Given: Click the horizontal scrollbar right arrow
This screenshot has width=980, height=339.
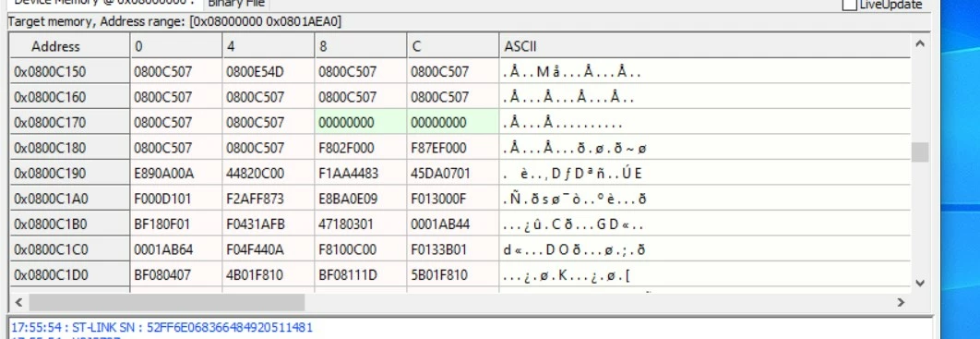Looking at the screenshot, I should coord(901,302).
